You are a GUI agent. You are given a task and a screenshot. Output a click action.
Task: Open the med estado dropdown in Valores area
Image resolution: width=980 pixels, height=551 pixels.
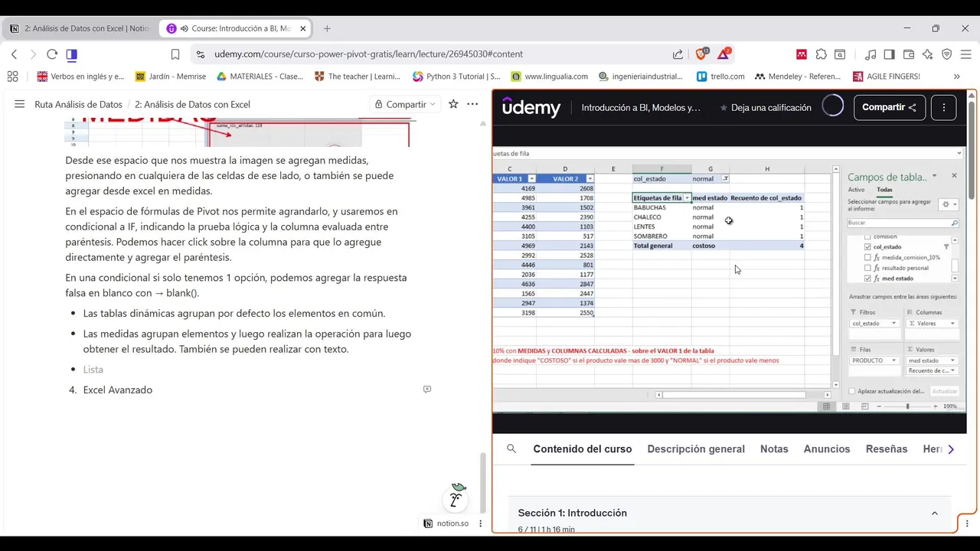(952, 360)
